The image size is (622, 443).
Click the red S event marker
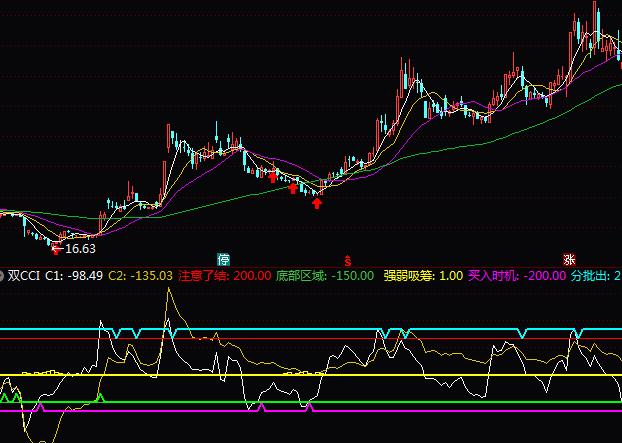347,261
